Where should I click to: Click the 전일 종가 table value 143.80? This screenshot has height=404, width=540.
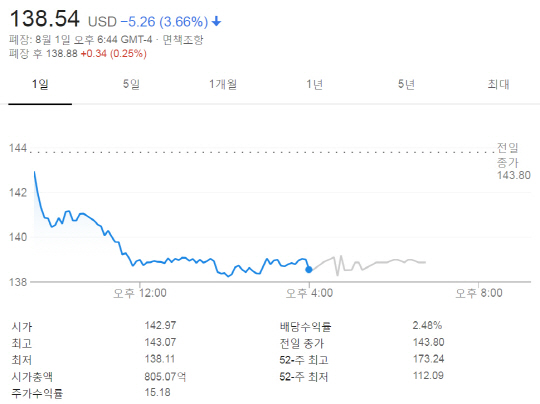[428, 342]
